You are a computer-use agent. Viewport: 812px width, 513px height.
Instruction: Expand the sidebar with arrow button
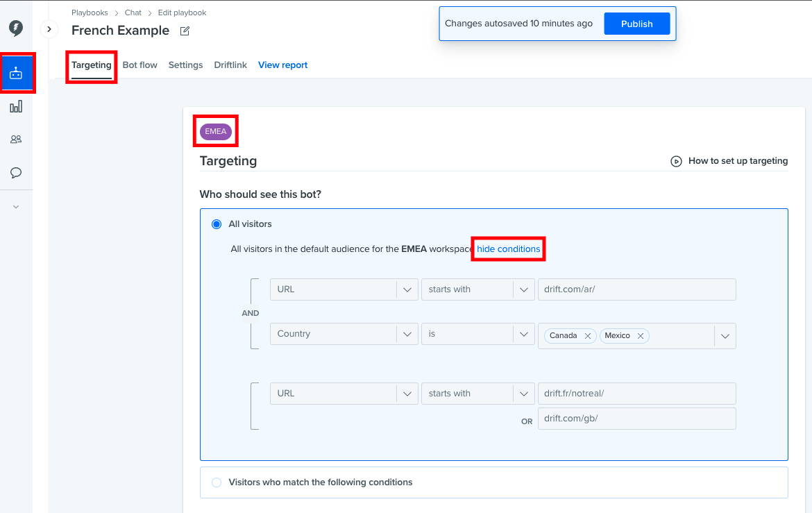click(x=49, y=29)
